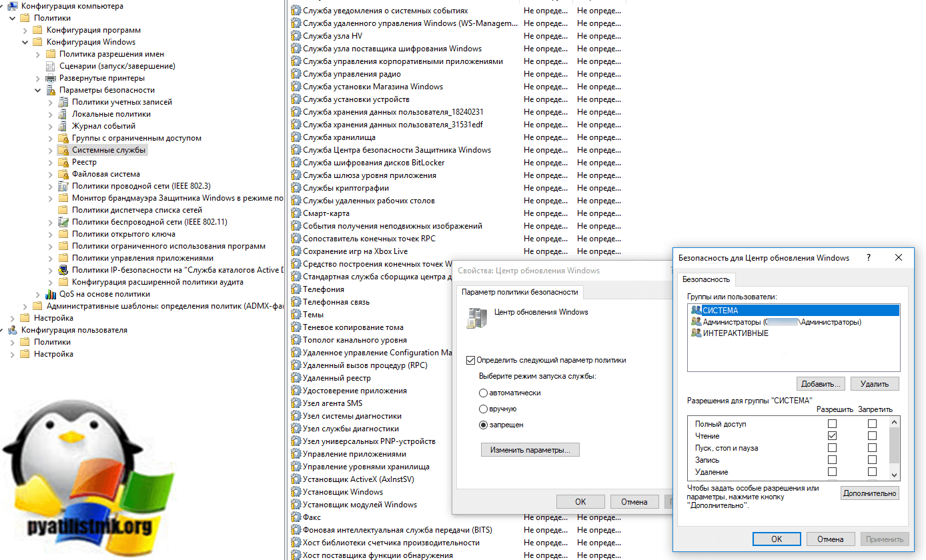Click the Сценарии (запуск/завершение) script icon
This screenshot has height=560, width=926.
[x=51, y=66]
